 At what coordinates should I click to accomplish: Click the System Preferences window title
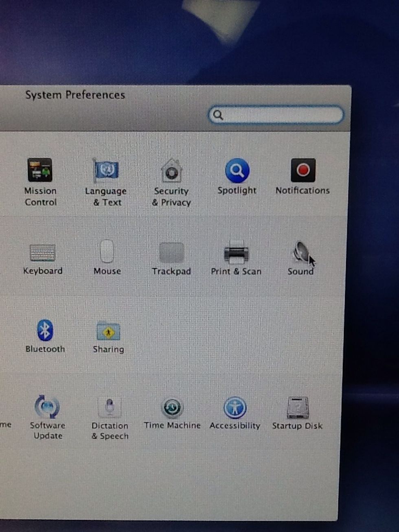[x=75, y=95]
